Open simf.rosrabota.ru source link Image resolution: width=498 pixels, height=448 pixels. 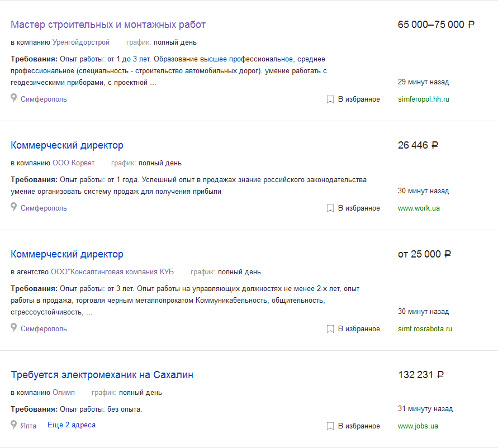(425, 328)
